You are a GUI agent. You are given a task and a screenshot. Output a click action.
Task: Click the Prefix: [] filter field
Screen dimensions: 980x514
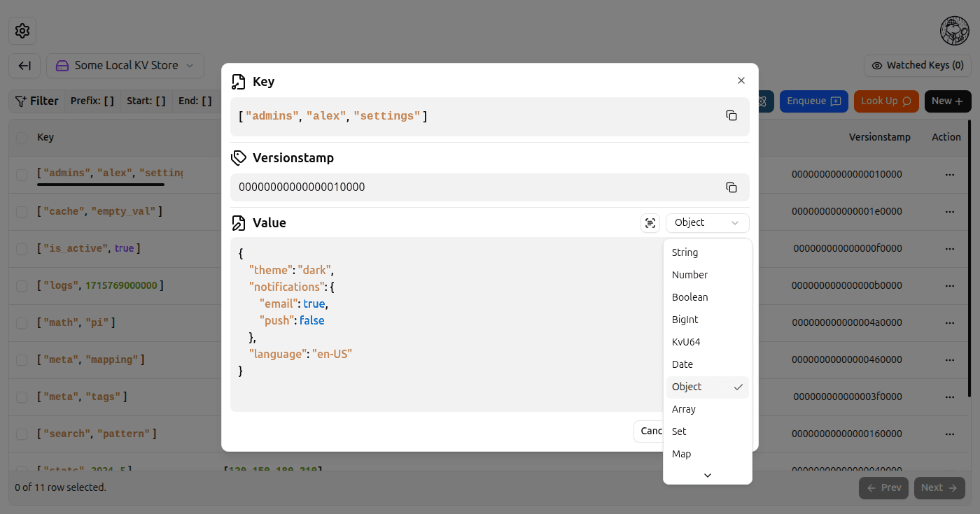pyautogui.click(x=92, y=101)
